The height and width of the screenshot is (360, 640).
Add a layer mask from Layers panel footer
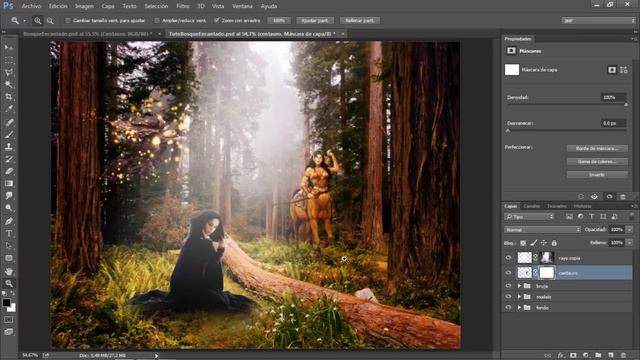click(x=573, y=356)
